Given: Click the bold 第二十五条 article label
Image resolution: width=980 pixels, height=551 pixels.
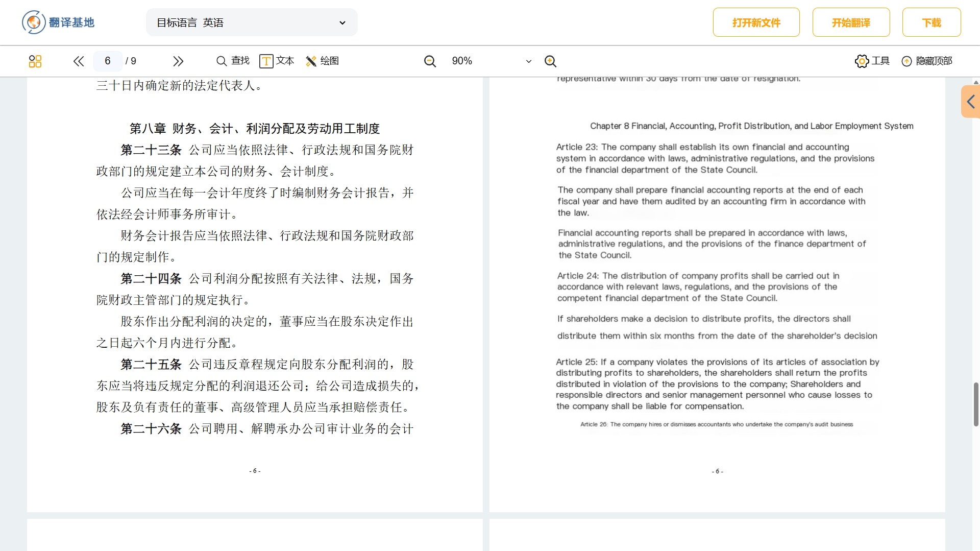Looking at the screenshot, I should pos(151,365).
